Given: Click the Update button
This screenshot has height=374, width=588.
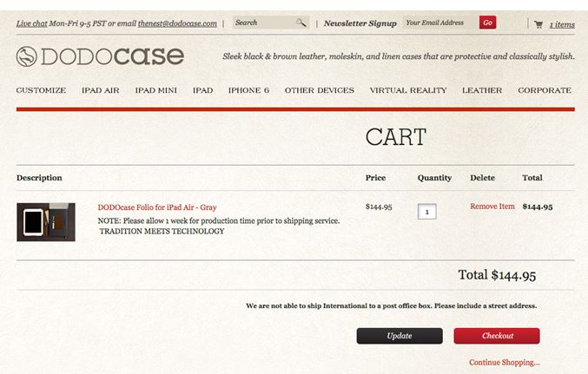Looking at the screenshot, I should tap(400, 336).
